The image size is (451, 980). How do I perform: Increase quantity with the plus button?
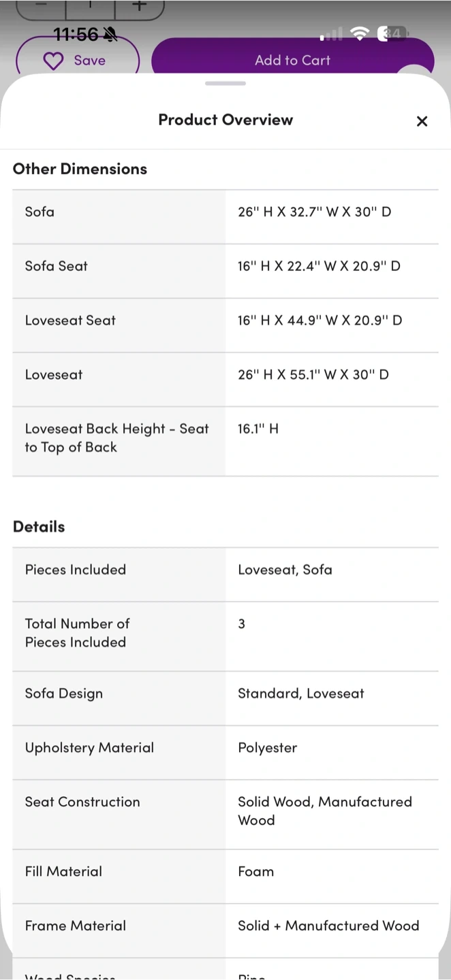coord(139,5)
